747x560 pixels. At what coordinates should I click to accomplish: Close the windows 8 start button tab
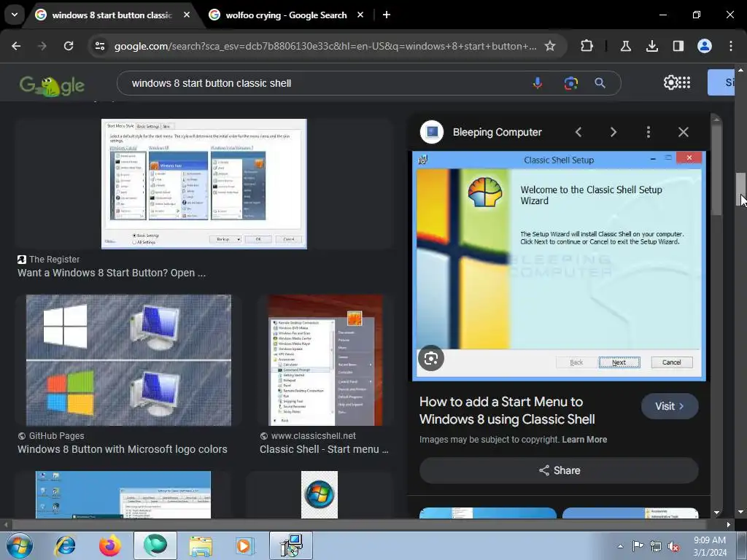(187, 15)
